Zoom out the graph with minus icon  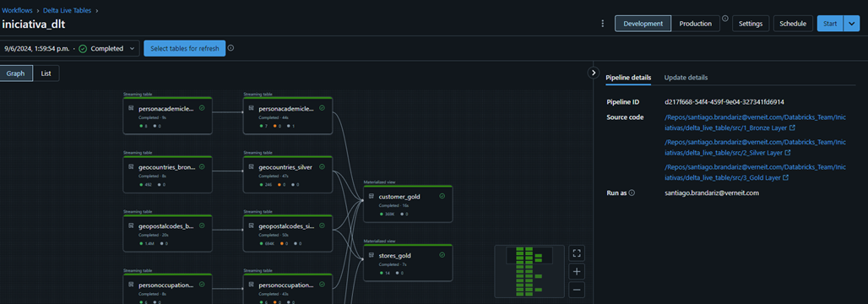577,290
